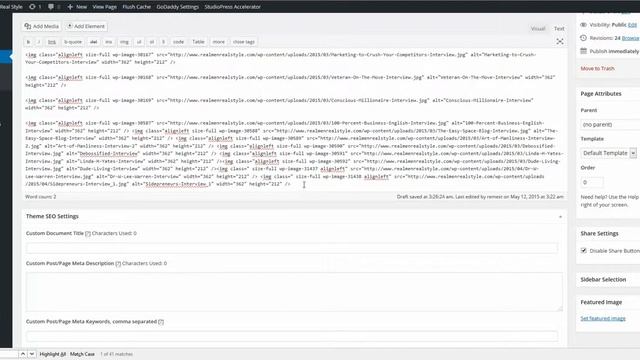Open StudioPress Accelerator menu

233,7
